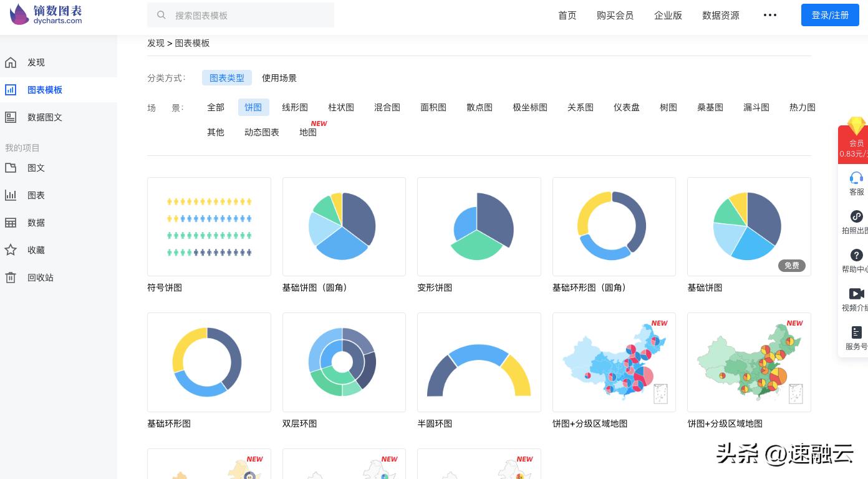Open the 购买会员 menu item

[x=615, y=16]
